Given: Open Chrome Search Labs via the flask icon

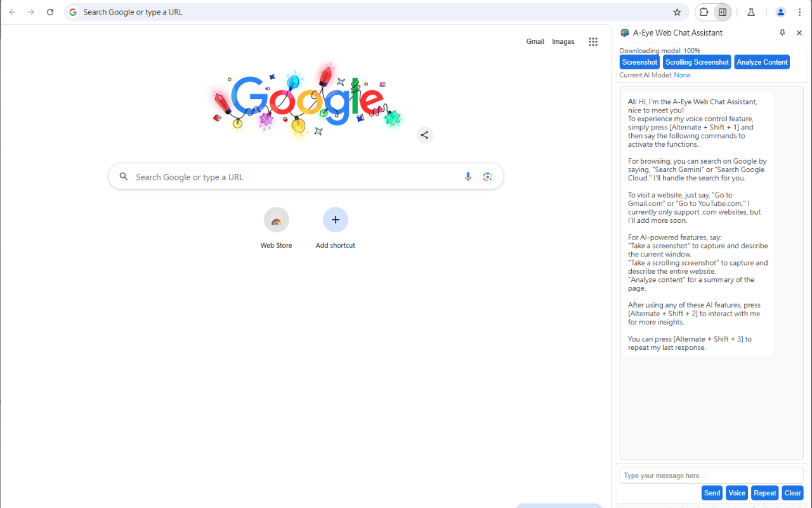Looking at the screenshot, I should pos(750,12).
